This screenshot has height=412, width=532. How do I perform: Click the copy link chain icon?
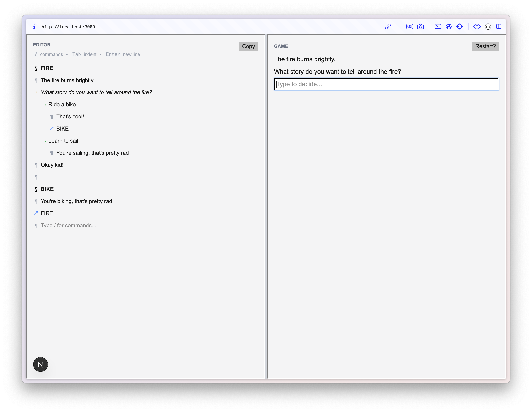(388, 27)
